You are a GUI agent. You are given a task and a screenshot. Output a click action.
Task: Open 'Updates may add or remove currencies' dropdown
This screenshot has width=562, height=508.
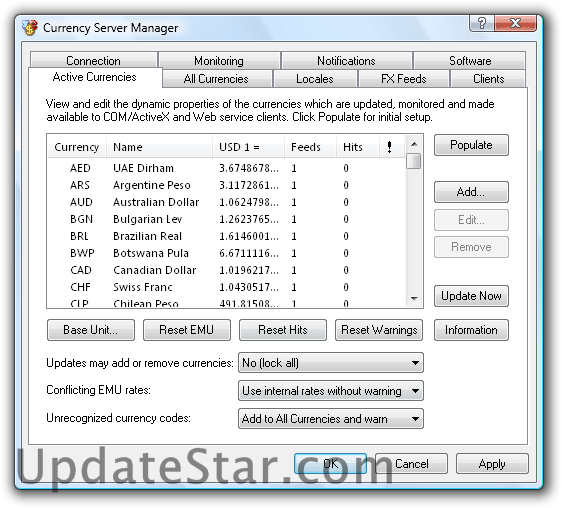[x=330, y=363]
